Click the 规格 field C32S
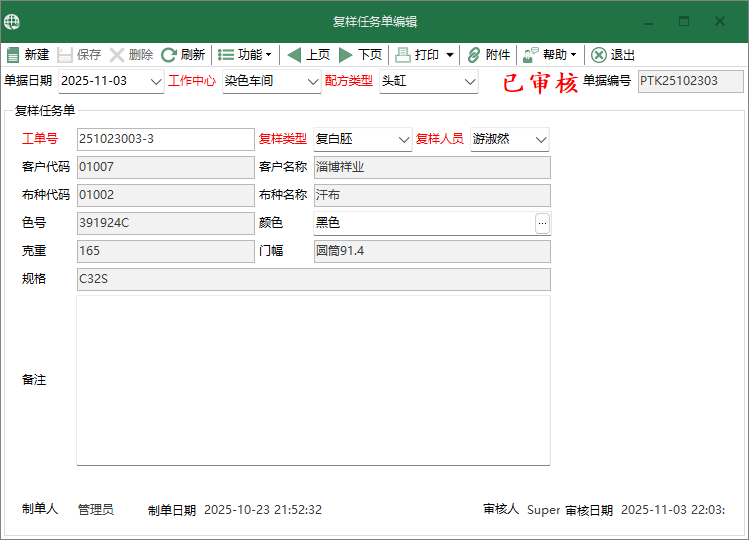The image size is (749, 540). [313, 279]
